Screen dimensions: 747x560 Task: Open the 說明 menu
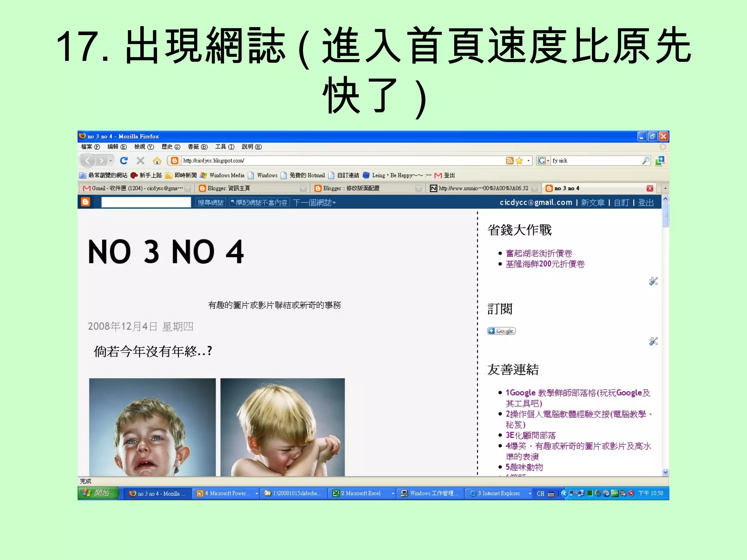pyautogui.click(x=252, y=147)
